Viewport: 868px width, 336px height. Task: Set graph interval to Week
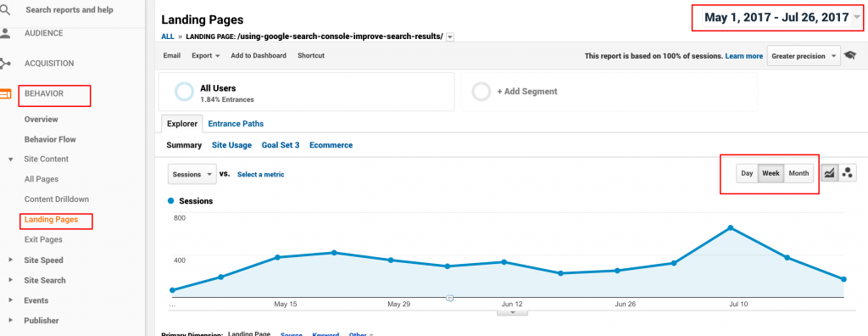pyautogui.click(x=771, y=174)
